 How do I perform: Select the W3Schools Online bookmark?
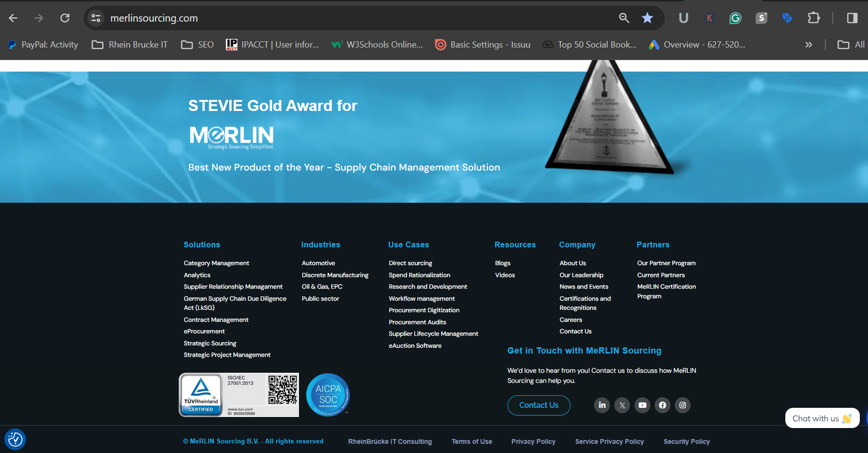377,44
